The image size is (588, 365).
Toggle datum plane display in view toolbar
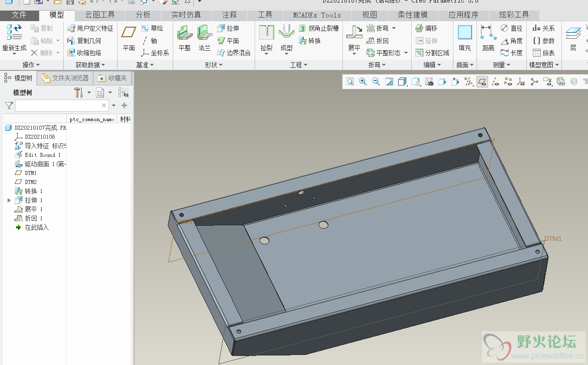click(482, 81)
